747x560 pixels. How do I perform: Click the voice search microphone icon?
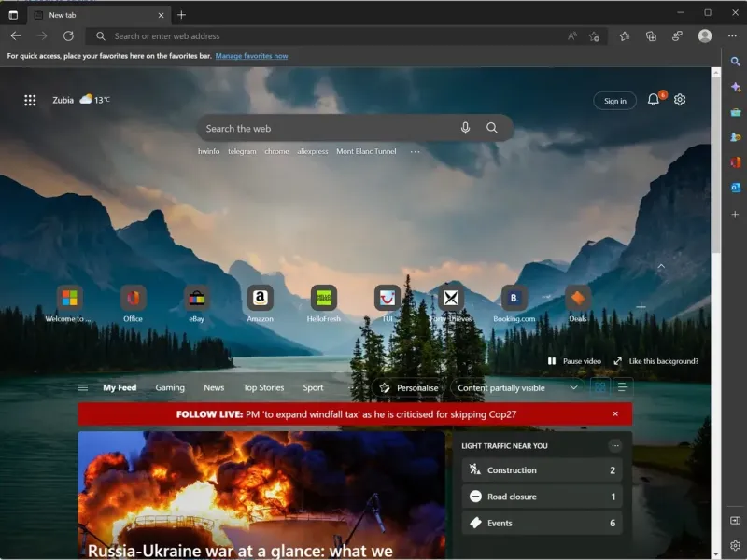pyautogui.click(x=465, y=128)
